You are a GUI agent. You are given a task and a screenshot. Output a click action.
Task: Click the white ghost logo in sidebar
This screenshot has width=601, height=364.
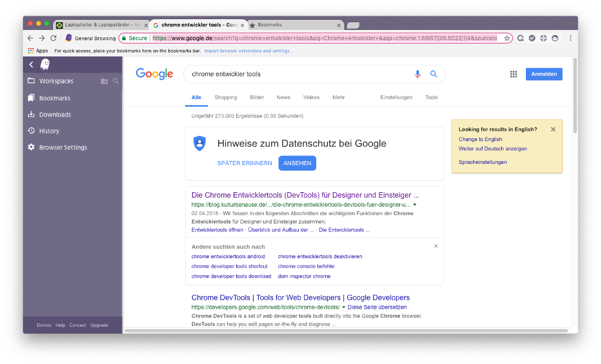(45, 64)
